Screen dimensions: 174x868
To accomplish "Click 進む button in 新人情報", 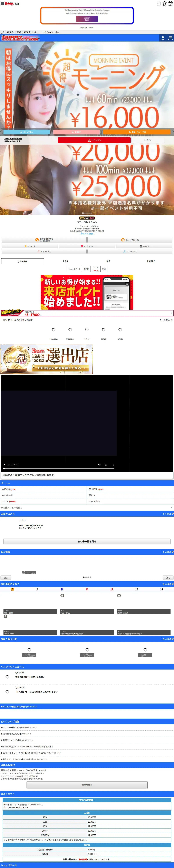I will click(x=168, y=578).
